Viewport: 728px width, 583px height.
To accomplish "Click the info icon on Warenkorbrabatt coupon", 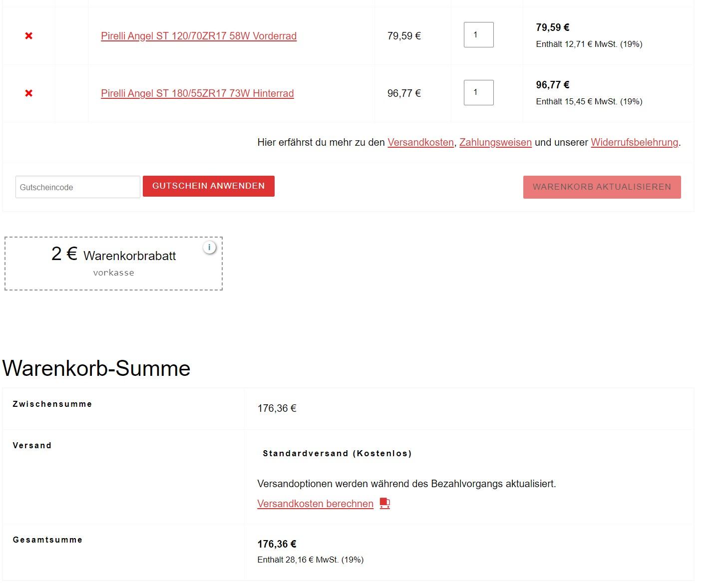I will click(x=209, y=247).
